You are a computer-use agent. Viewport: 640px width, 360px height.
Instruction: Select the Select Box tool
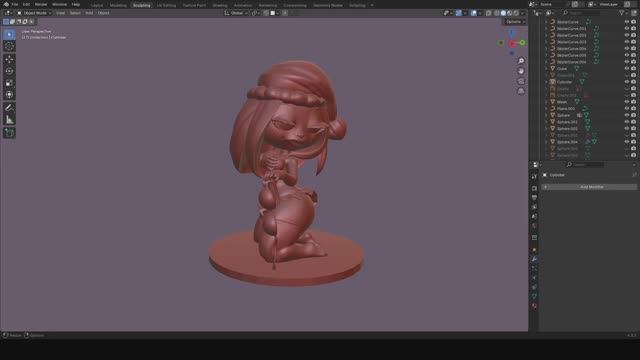point(9,35)
